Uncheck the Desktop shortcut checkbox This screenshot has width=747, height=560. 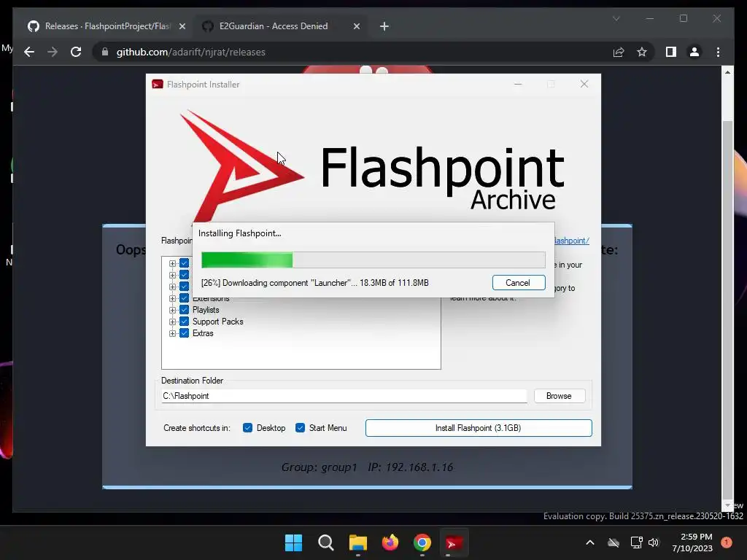click(248, 428)
